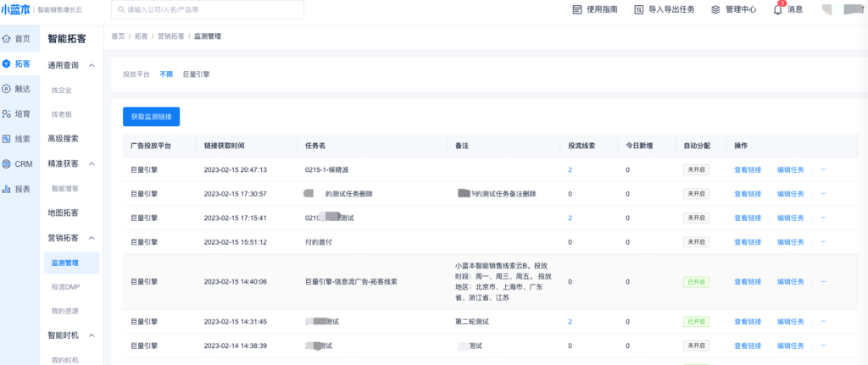868x365 pixels.
Task: Open 报表 reports icon in sidebar
Action: pos(8,189)
